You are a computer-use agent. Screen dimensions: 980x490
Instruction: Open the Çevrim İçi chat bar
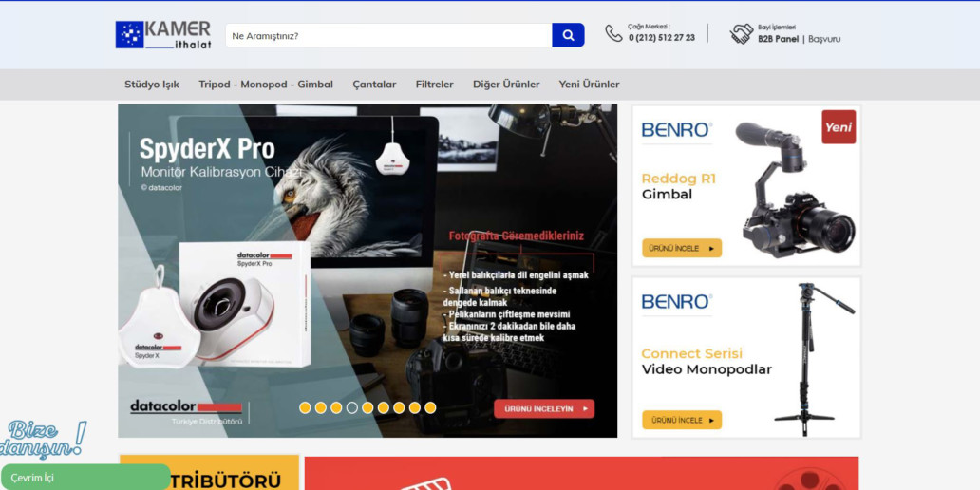click(85, 477)
